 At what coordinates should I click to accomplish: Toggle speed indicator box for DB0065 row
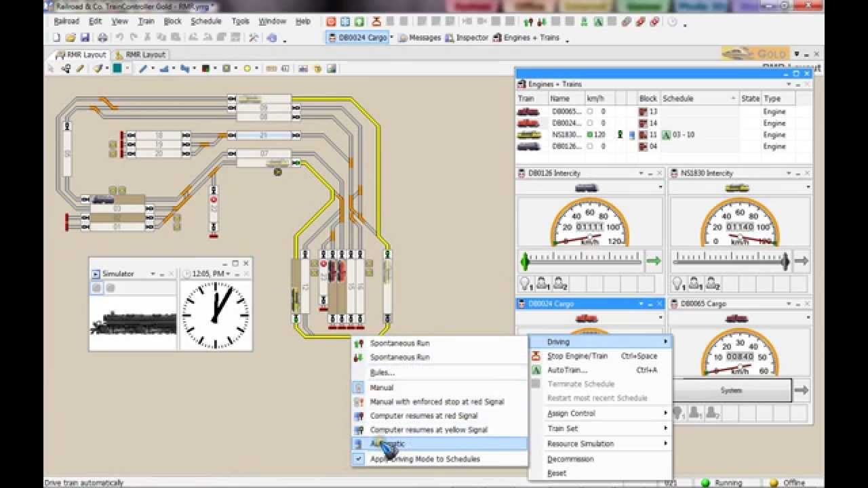click(590, 112)
